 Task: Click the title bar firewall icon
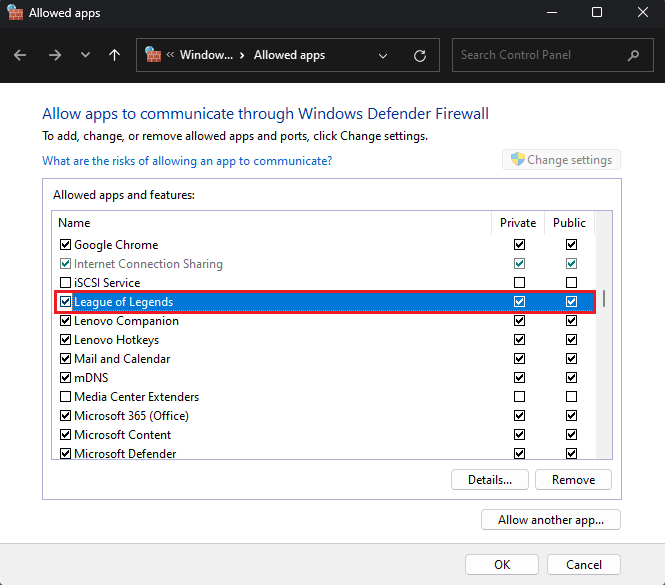pos(15,12)
